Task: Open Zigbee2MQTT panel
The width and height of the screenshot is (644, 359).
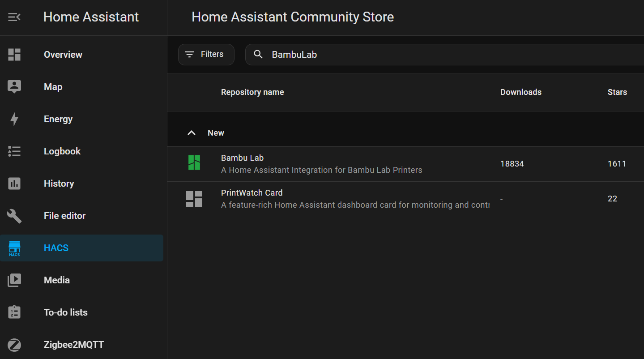Action: [x=82, y=345]
